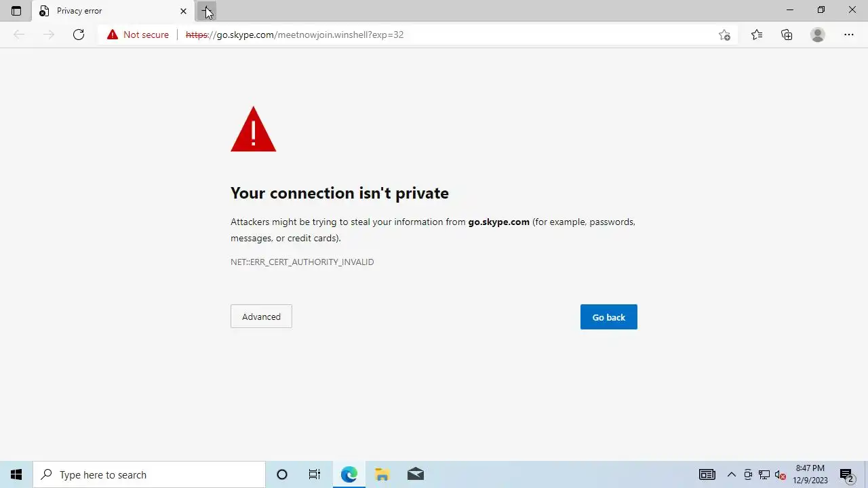Open Task View on taskbar
This screenshot has width=868, height=488.
315,474
